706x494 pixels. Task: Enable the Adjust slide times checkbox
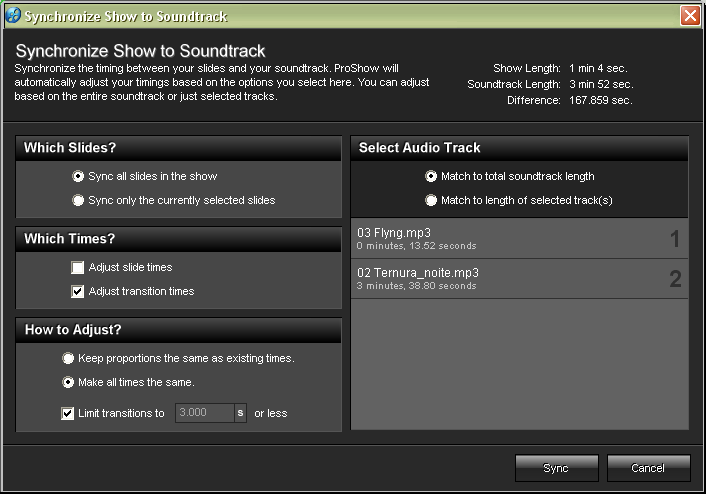pos(78,268)
